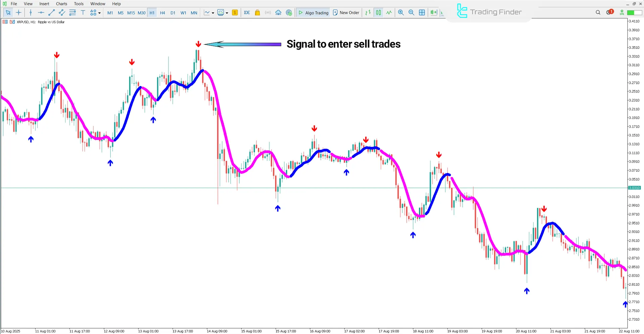Open the Market with the shopping bag icon
The width and height of the screenshot is (644, 334).
[257, 12]
